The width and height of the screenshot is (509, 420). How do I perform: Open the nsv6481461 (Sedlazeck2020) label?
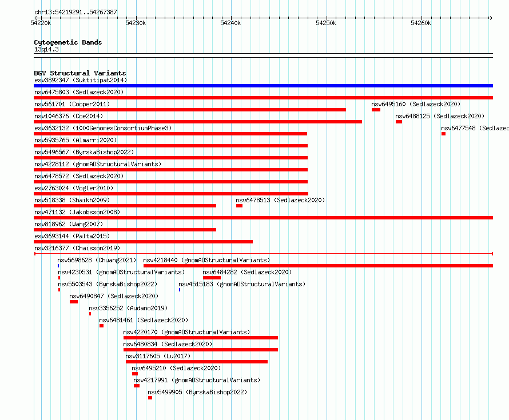click(144, 320)
